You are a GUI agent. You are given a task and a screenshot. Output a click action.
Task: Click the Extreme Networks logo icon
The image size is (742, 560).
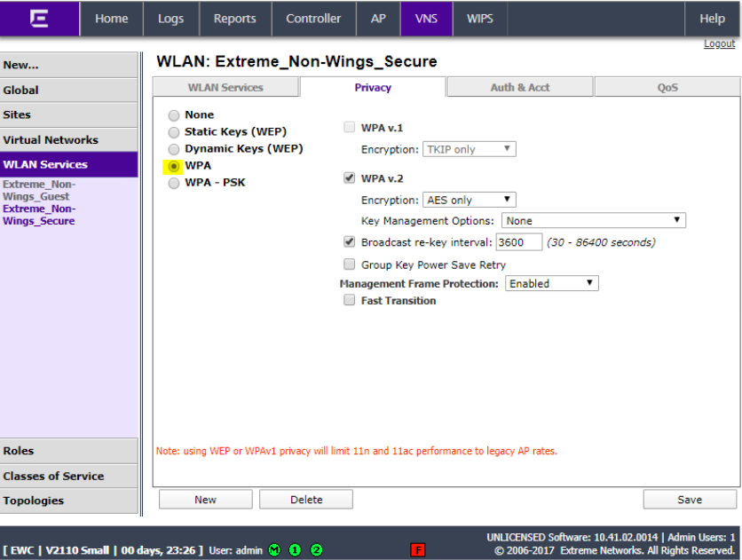[39, 19]
